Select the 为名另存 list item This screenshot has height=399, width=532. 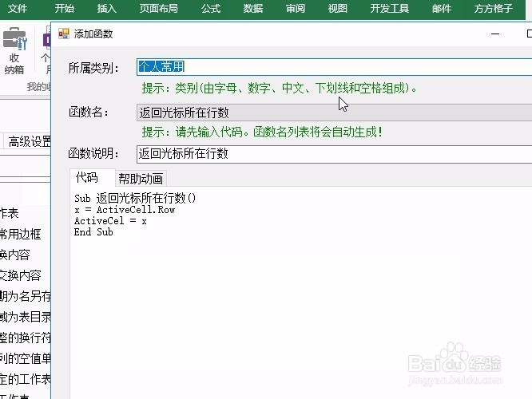point(26,296)
